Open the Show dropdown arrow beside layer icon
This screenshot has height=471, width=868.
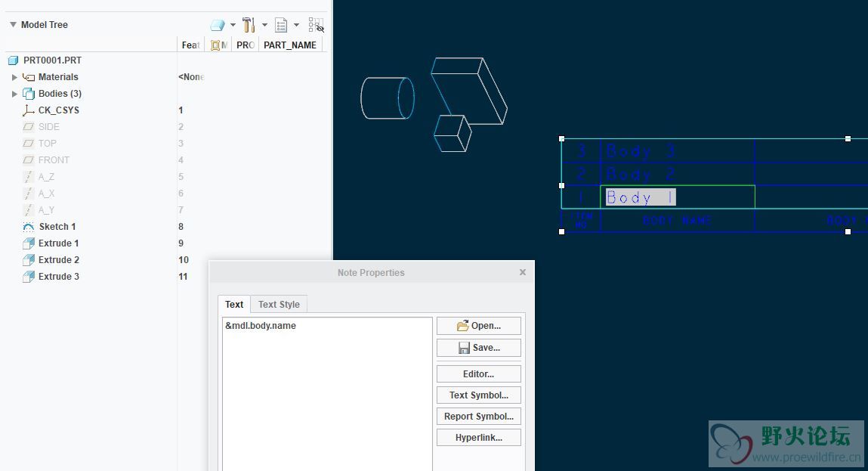point(233,25)
